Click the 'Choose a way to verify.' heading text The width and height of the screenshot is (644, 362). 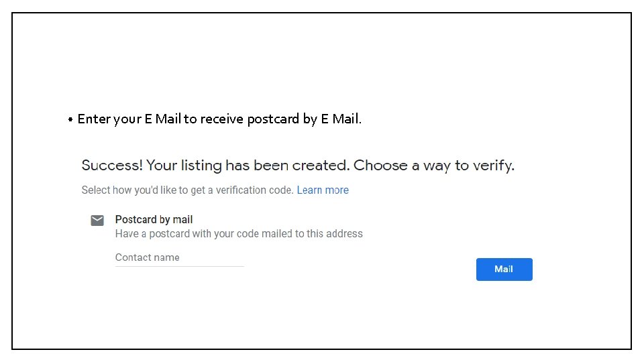click(x=434, y=166)
